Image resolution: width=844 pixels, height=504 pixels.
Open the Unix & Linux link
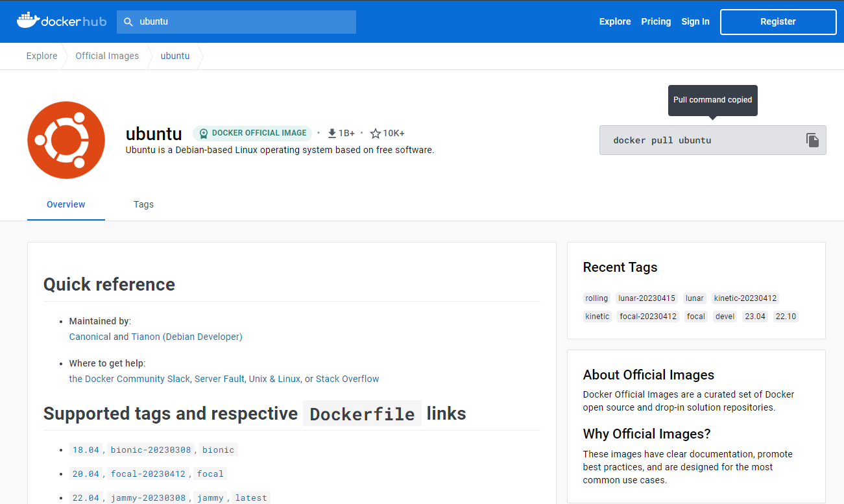pos(274,379)
